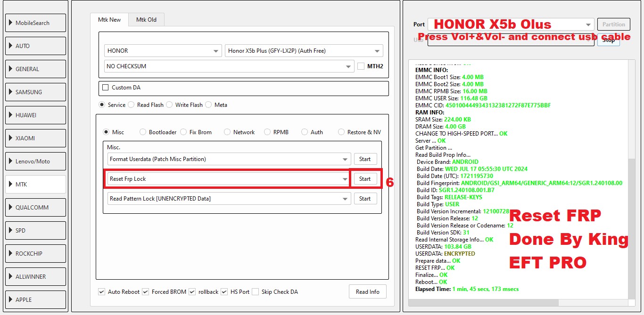Screen dimensions: 644x315
Task: Select the MTK sidebar section
Action: tap(36, 185)
